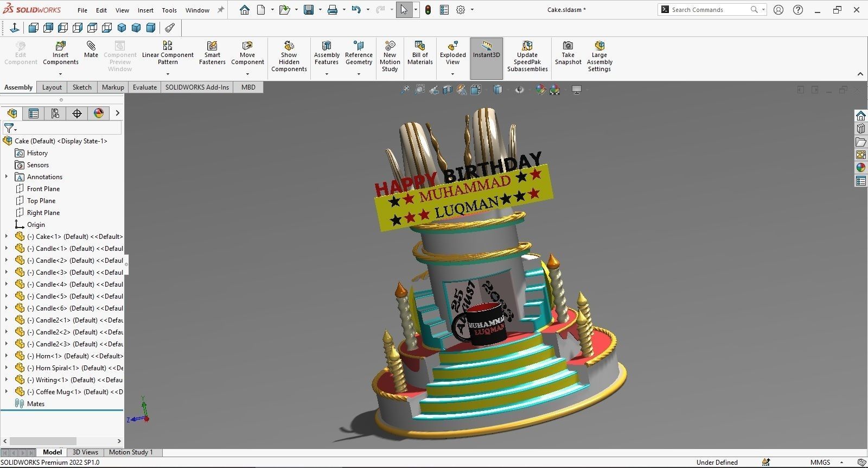Click Reference Geometry icon
868x468 pixels.
tap(359, 53)
